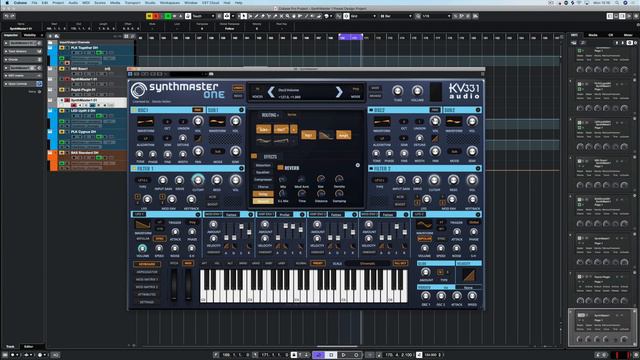Click the PRESET button above keyboard
Image resolution: width=640 pixels, height=360 pixels.
click(318, 263)
